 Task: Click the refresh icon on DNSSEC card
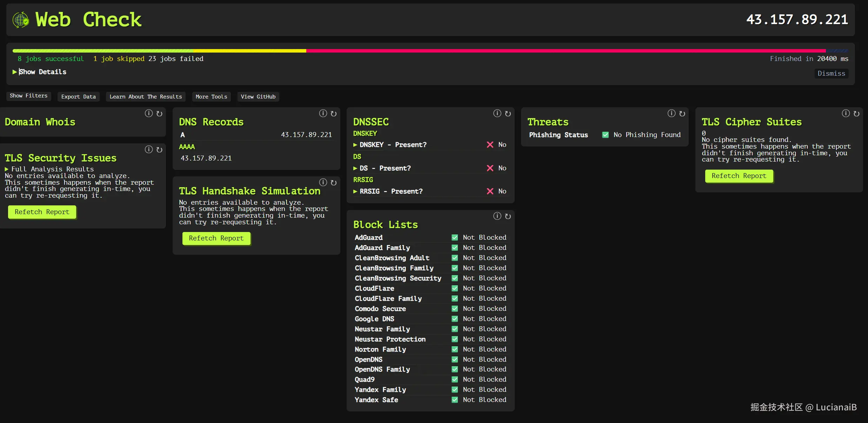(x=508, y=114)
